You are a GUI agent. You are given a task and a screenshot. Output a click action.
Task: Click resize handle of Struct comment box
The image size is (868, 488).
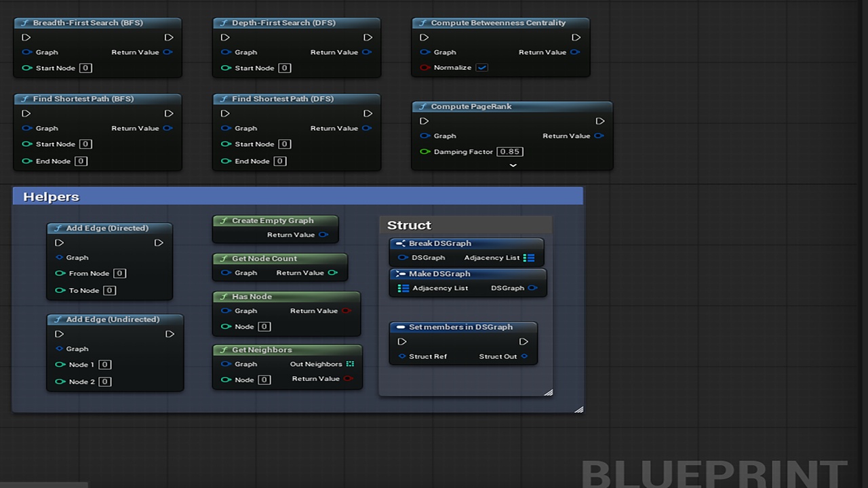pyautogui.click(x=548, y=392)
